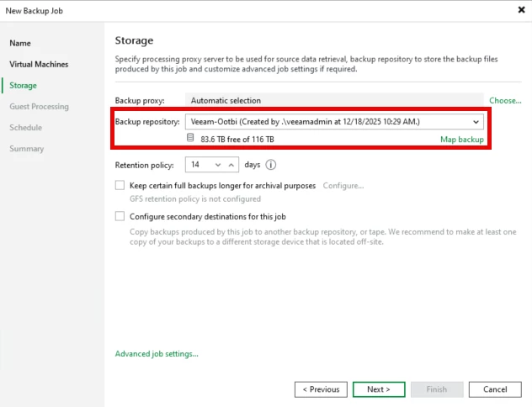Enable keeping full backups for archival purposes
The height and width of the screenshot is (407, 532).
tap(120, 186)
